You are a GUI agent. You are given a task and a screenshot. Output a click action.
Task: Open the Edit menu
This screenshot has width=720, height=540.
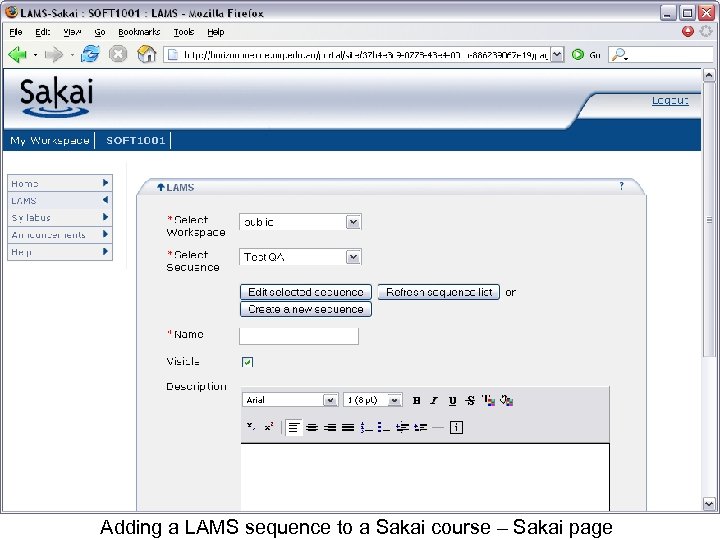43,32
